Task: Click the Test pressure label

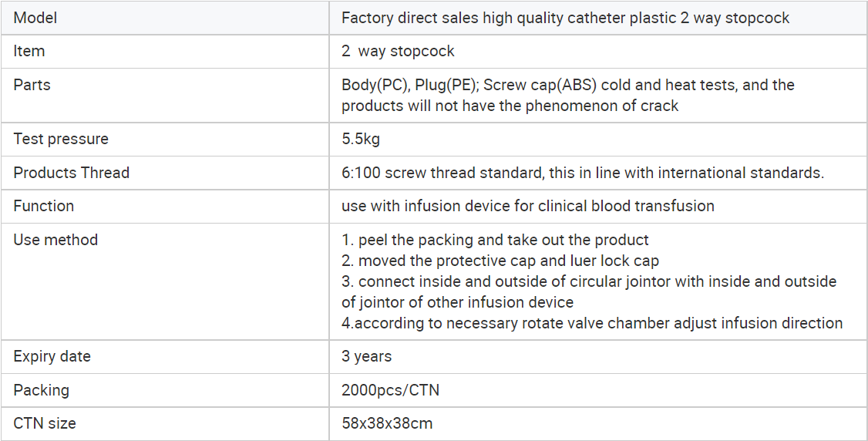Action: point(61,139)
